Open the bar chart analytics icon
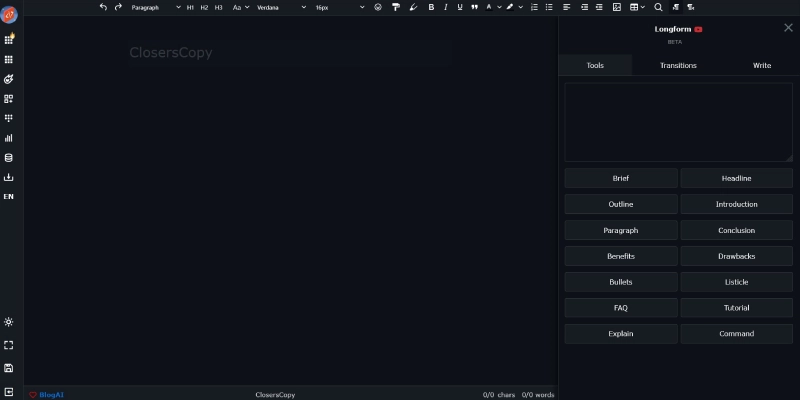This screenshot has width=800, height=400. (9, 138)
